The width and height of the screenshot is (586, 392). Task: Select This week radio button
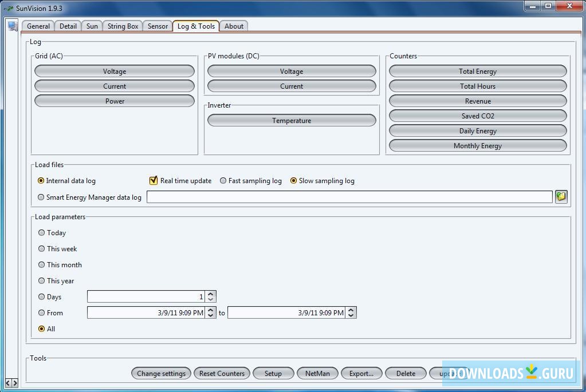tap(41, 248)
